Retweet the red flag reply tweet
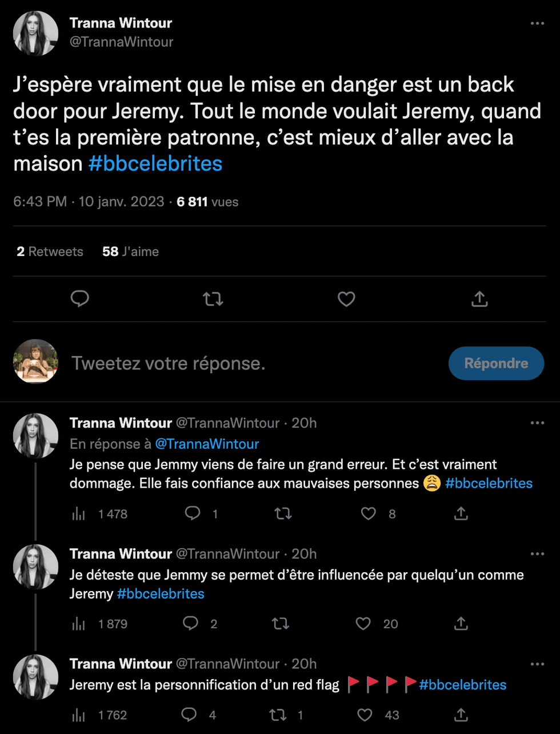The height and width of the screenshot is (734, 560). (x=278, y=715)
